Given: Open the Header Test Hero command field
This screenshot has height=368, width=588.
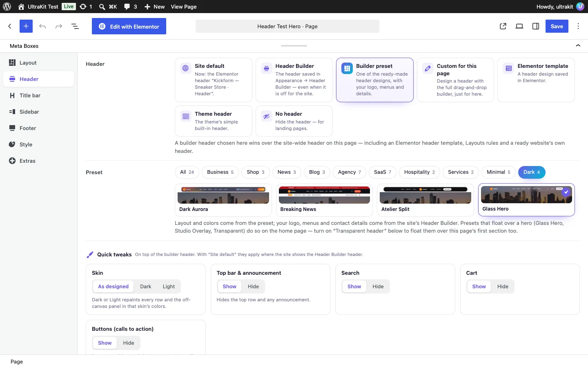Looking at the screenshot, I should click(287, 26).
